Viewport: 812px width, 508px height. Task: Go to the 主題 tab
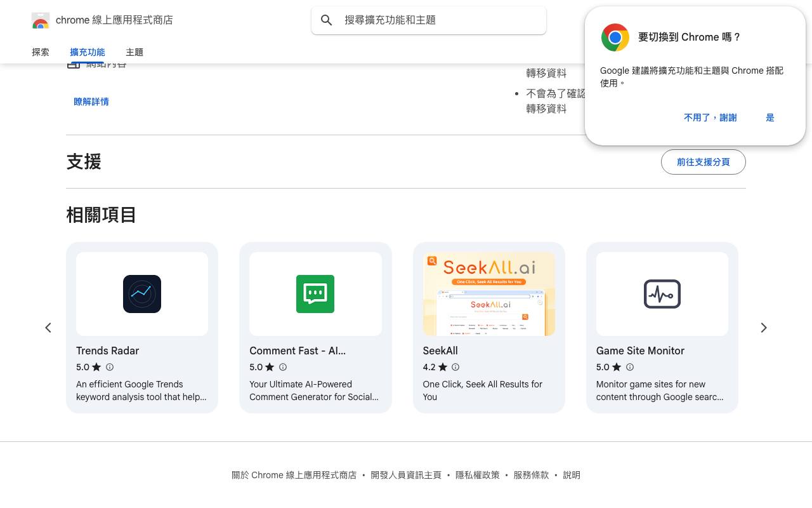pyautogui.click(x=134, y=52)
